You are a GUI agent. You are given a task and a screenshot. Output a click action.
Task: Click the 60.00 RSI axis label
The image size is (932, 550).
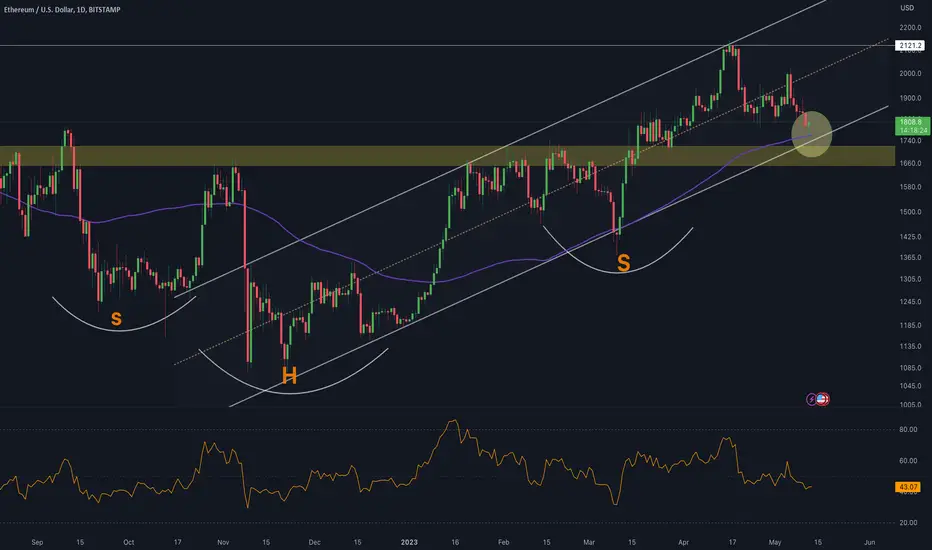(x=908, y=461)
